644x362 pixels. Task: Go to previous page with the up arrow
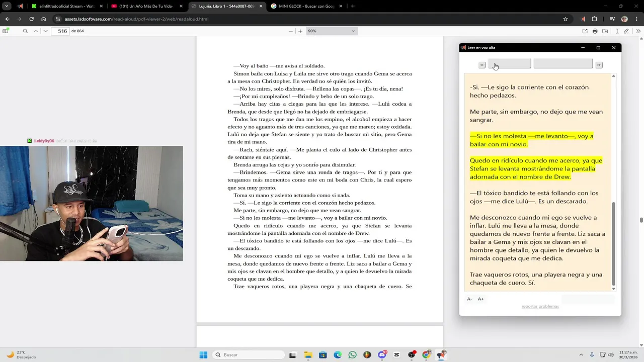[36, 31]
